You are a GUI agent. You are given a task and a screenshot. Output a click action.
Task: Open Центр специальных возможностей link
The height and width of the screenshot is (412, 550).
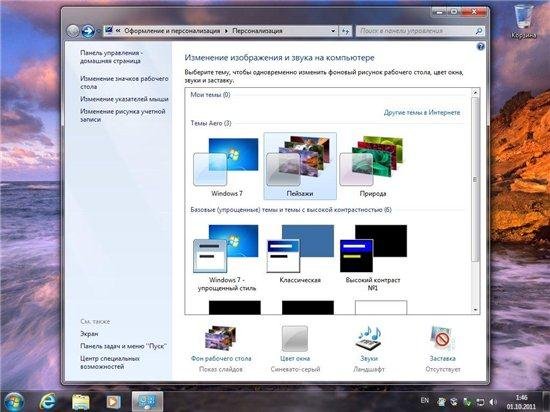(x=110, y=362)
